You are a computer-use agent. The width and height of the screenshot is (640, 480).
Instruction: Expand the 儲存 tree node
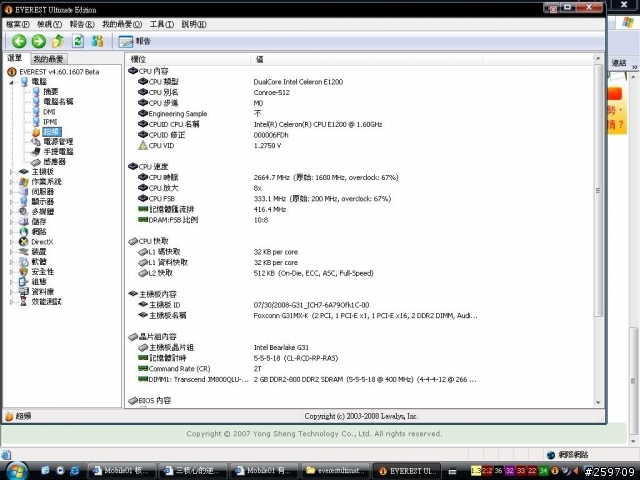tap(11, 222)
